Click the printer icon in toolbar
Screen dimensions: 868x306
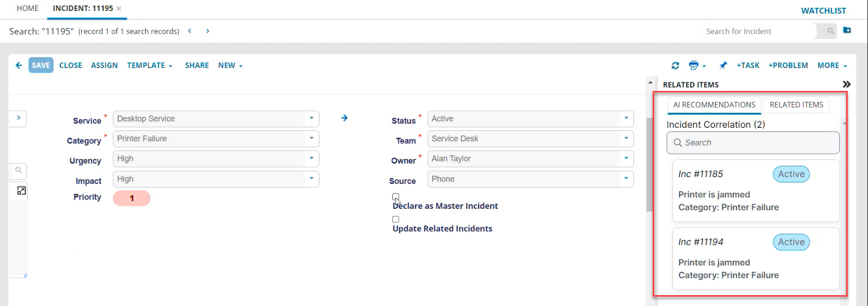(693, 65)
